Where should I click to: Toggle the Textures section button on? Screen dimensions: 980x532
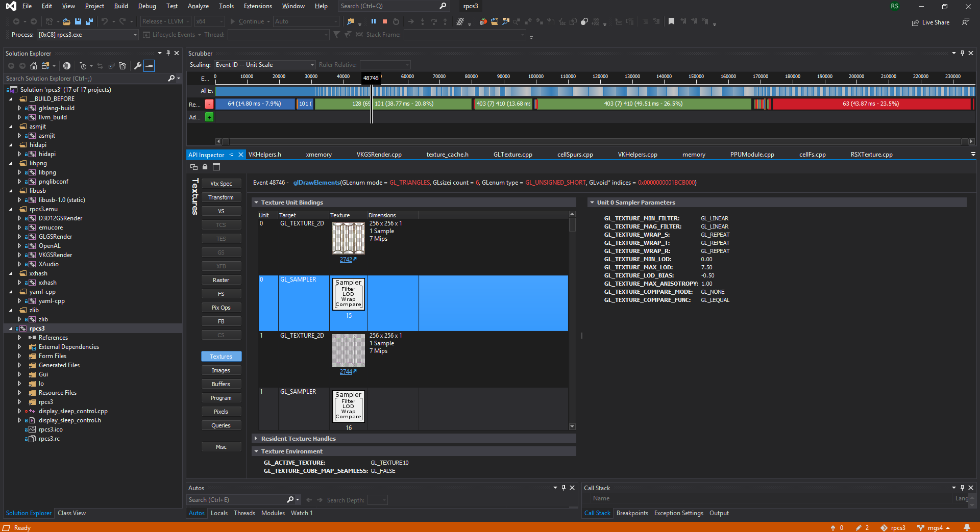pyautogui.click(x=221, y=357)
